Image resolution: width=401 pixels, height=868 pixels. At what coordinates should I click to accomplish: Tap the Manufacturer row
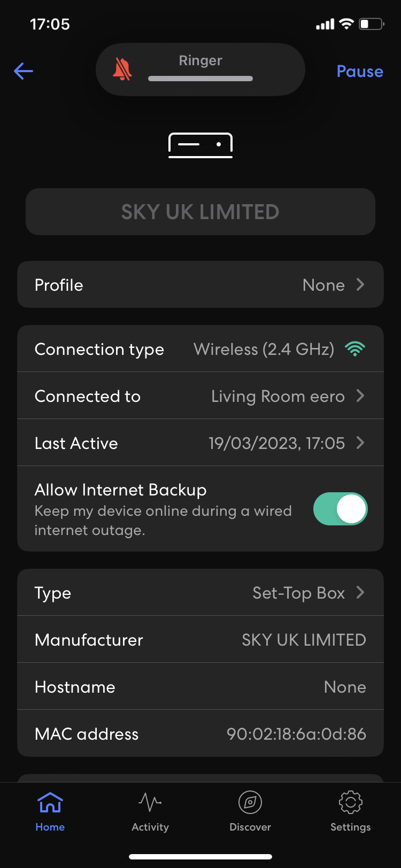point(200,640)
